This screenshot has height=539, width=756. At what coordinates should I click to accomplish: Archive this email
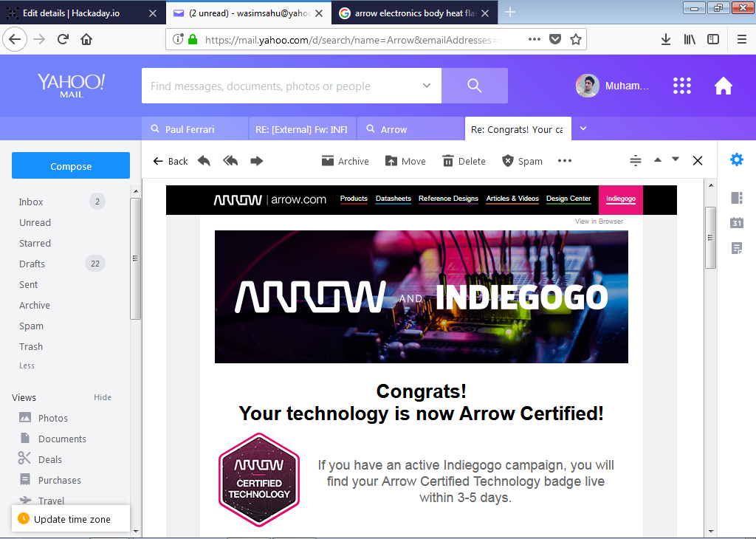pyautogui.click(x=346, y=161)
